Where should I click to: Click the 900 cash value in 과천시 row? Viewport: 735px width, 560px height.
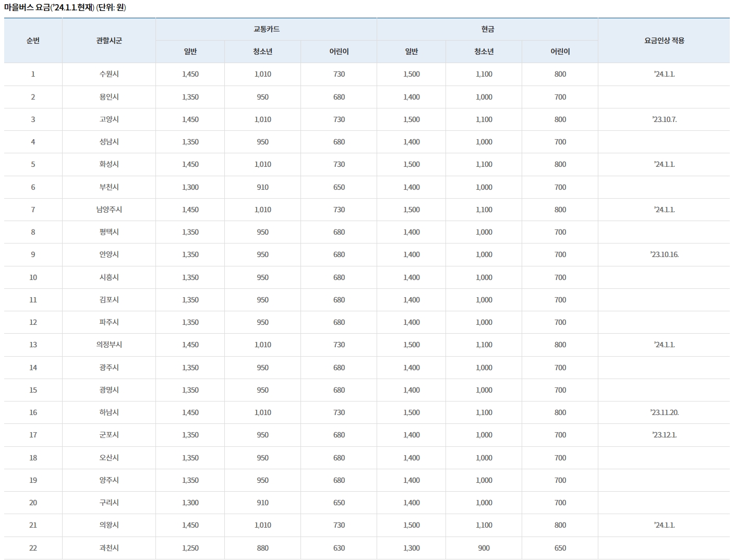tap(484, 548)
